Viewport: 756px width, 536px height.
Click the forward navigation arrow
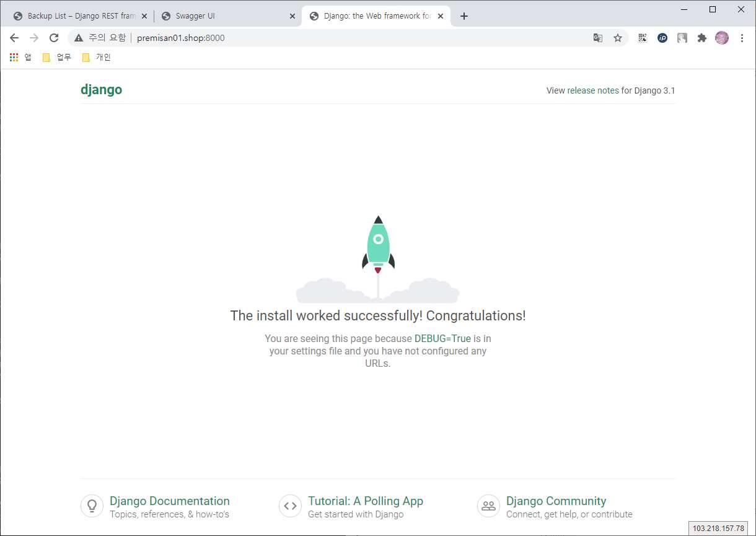pos(34,38)
